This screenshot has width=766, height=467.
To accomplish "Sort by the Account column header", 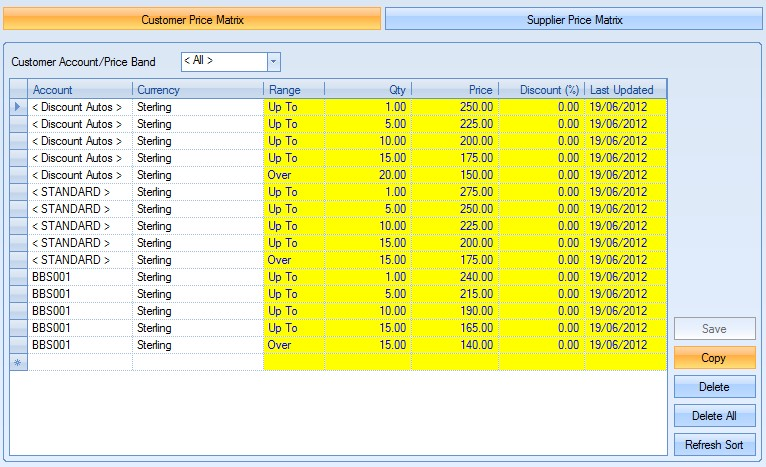I will [80, 90].
